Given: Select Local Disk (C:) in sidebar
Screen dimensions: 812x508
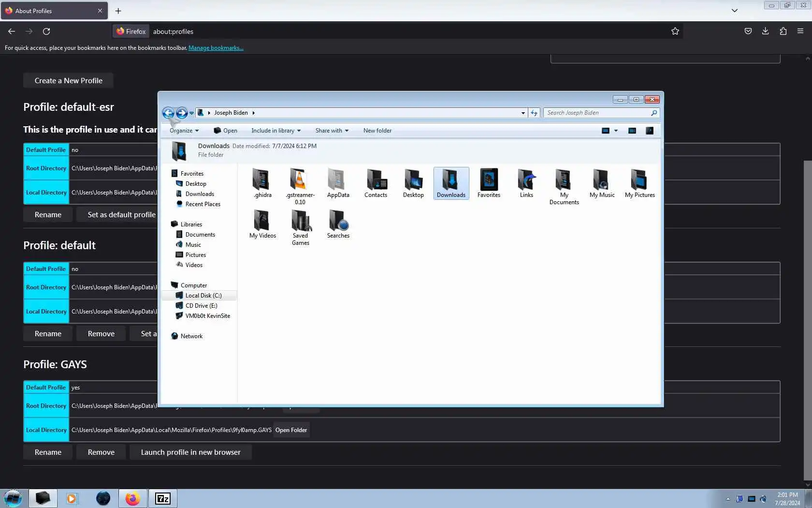Looking at the screenshot, I should 203,296.
